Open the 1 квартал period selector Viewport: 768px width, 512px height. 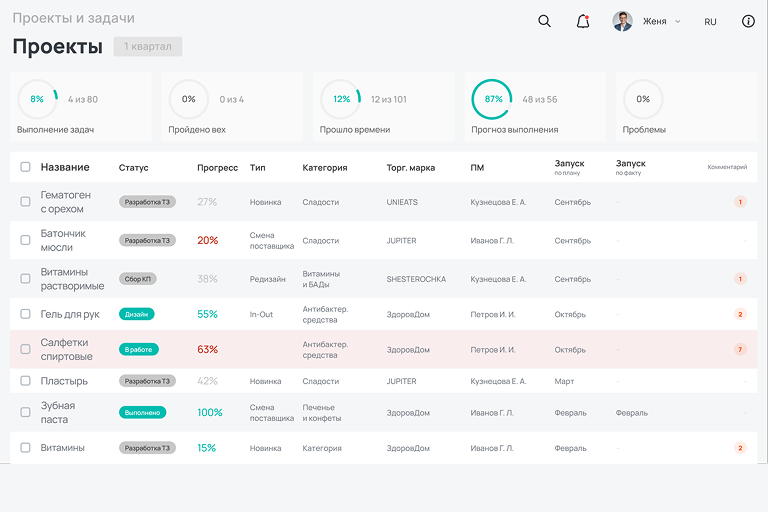click(148, 47)
